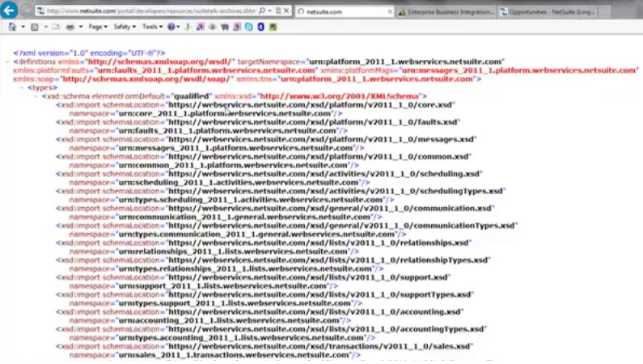Click the core.xsd schemaLocation URL
The image size is (643, 364).
tap(310, 105)
